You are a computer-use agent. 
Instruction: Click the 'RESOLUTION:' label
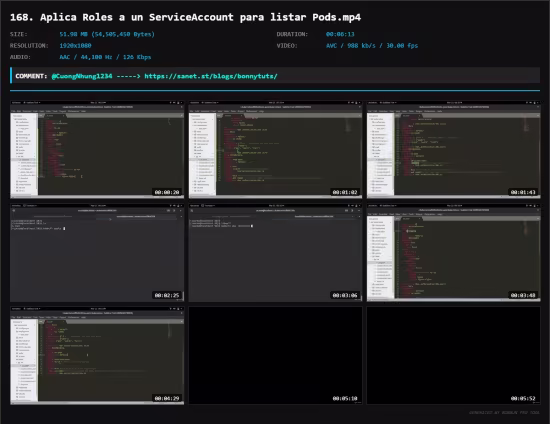pos(29,46)
